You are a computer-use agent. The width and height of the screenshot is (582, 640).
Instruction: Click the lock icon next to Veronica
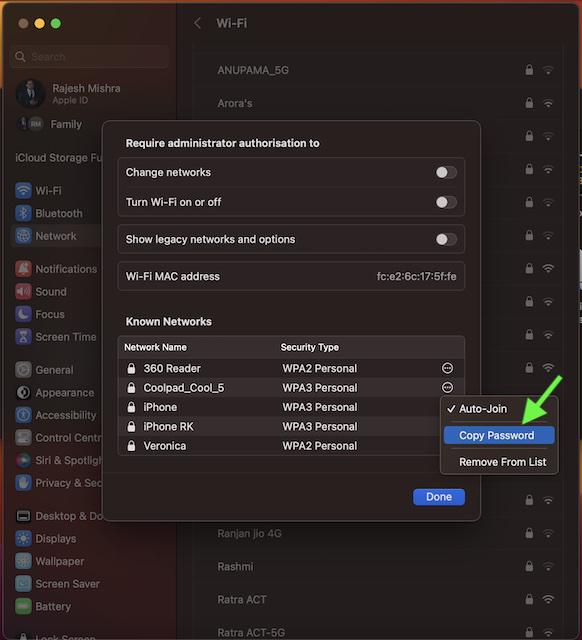(131, 445)
